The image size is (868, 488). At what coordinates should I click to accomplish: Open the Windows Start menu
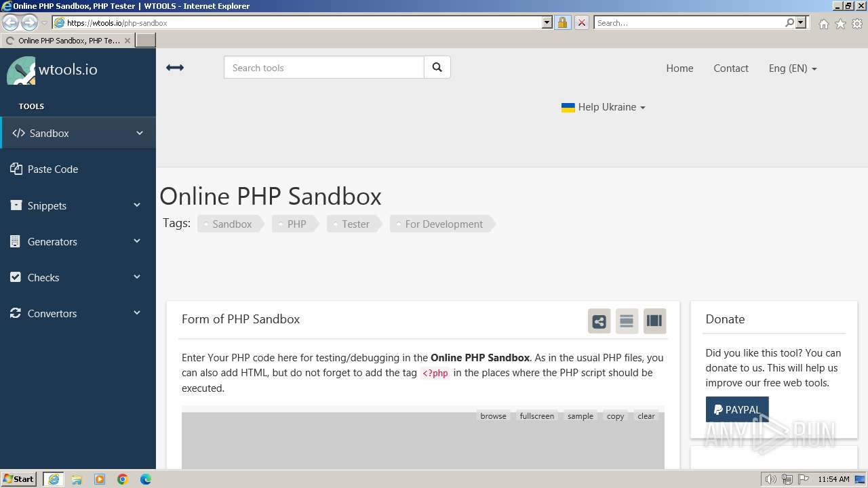click(19, 479)
